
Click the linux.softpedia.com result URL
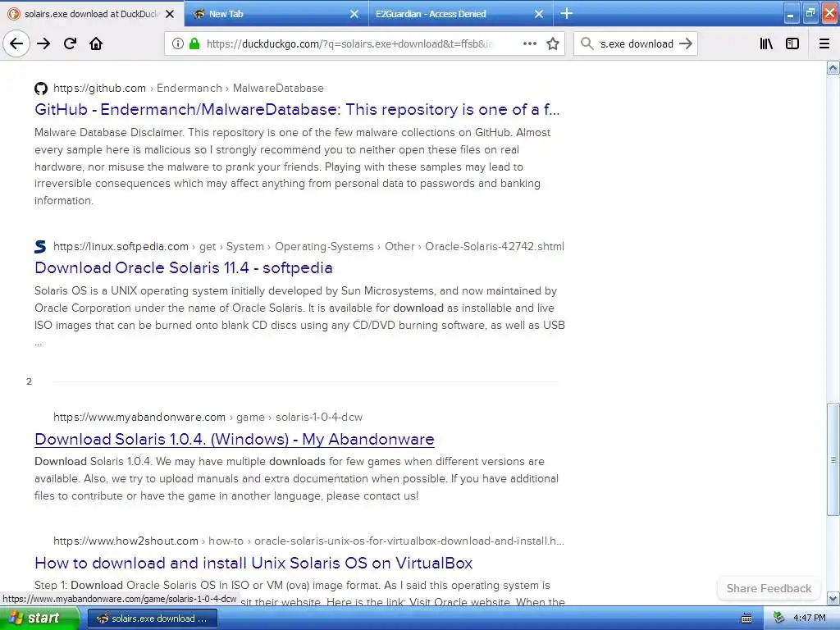pyautogui.click(x=308, y=246)
